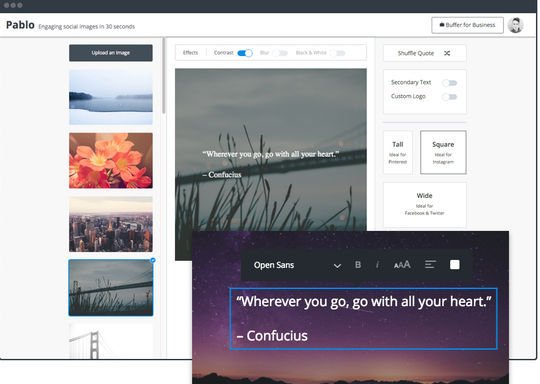Select the Wide Facebook & Twitter size
The image size is (540, 384).
pos(425,205)
